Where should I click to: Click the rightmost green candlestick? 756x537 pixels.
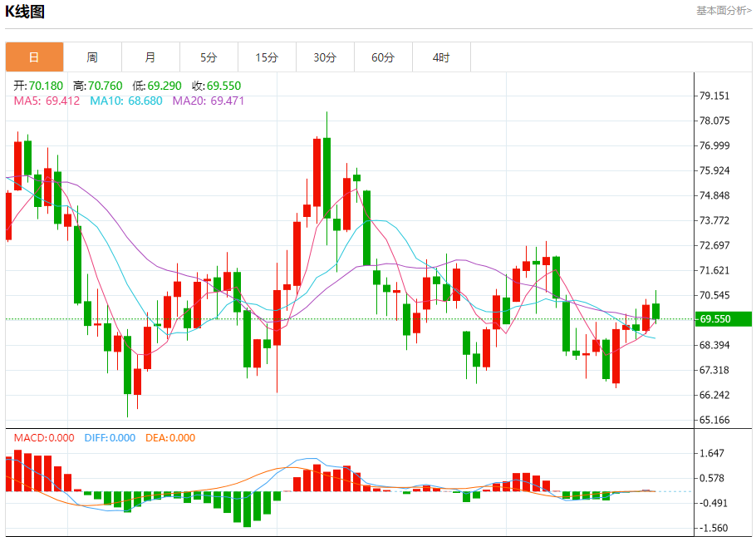pos(655,311)
